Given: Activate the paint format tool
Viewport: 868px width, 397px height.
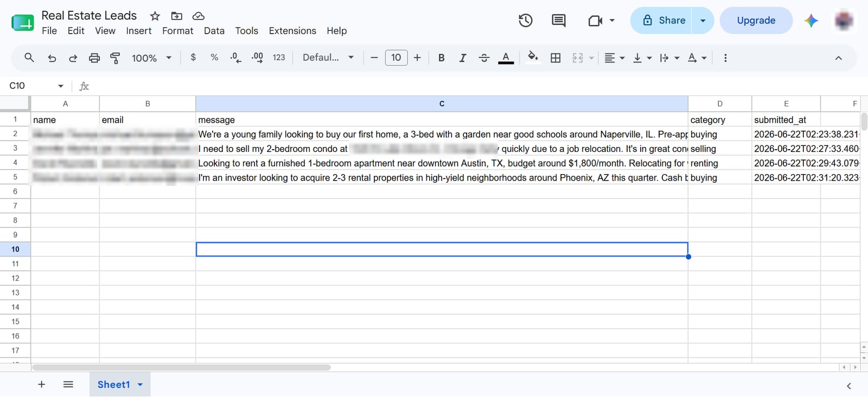Looking at the screenshot, I should [x=115, y=58].
